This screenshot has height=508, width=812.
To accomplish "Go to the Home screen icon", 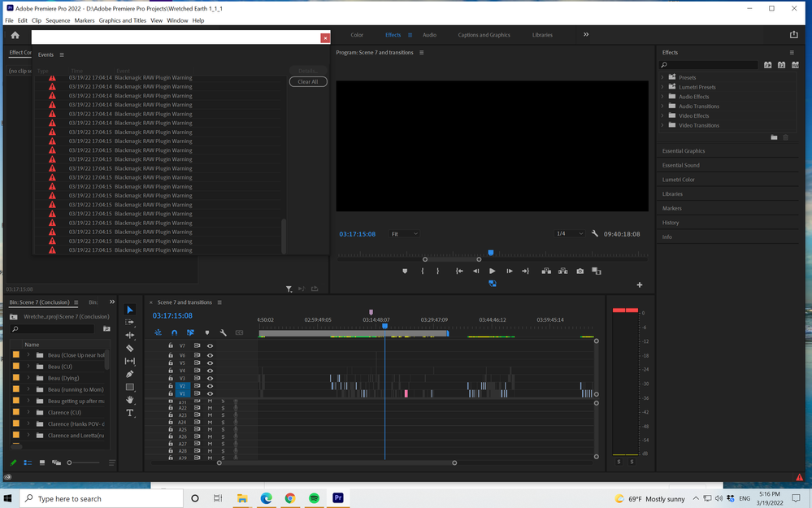I will tap(15, 35).
